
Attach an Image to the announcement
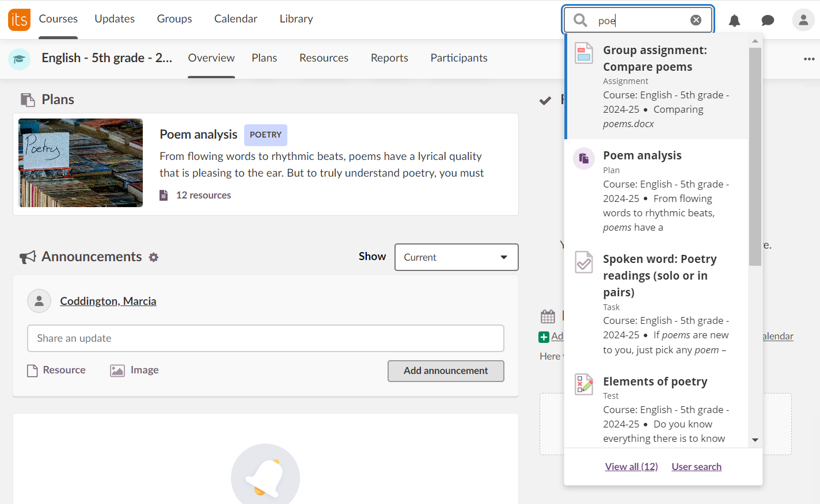[135, 371]
